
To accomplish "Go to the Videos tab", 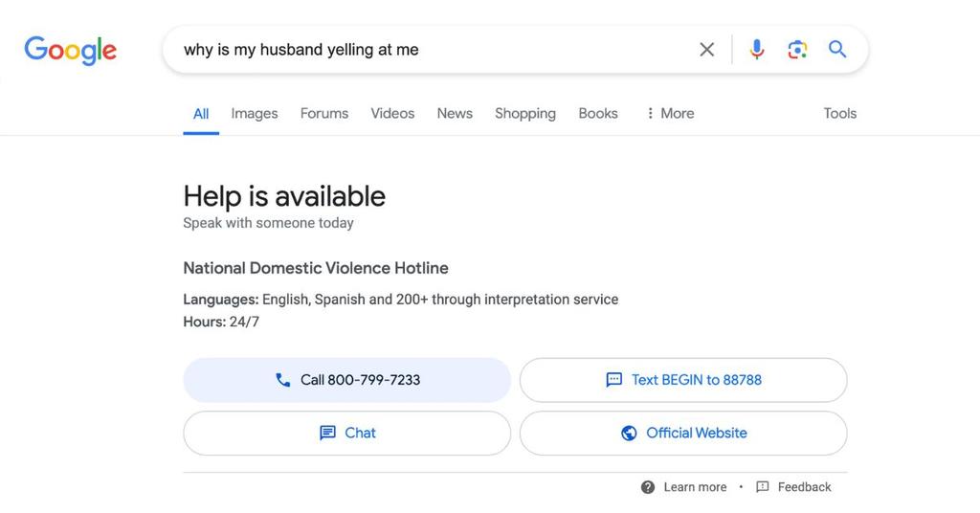I will (392, 113).
